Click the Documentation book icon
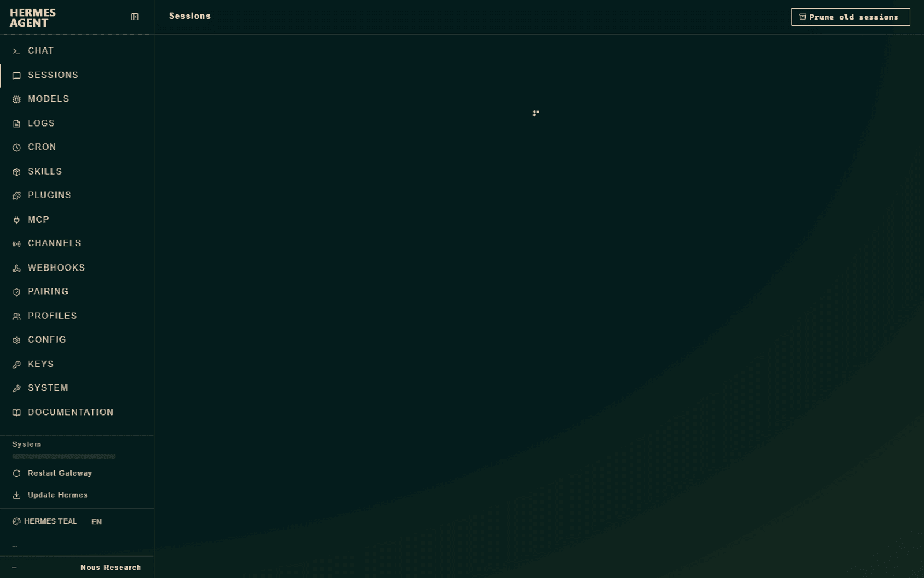This screenshot has width=924, height=578. point(17,413)
